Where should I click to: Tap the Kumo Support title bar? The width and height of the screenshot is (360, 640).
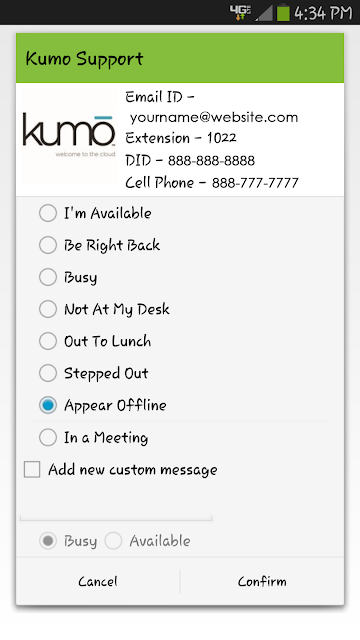[180, 58]
